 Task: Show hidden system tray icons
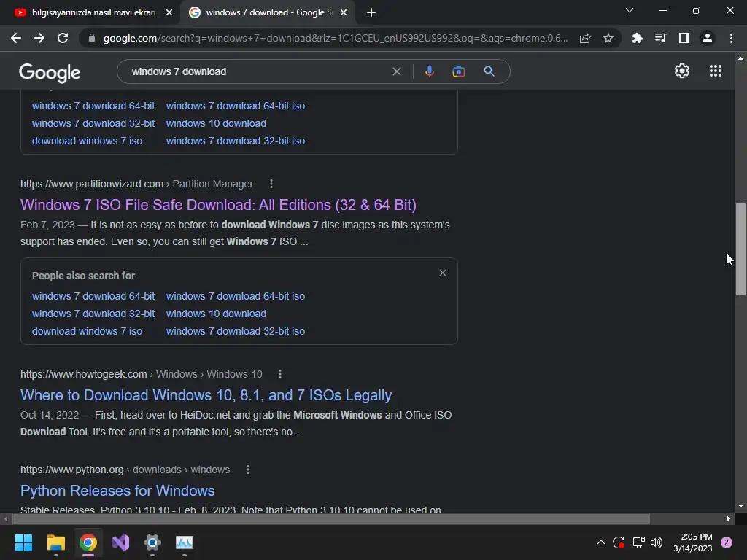(x=601, y=542)
